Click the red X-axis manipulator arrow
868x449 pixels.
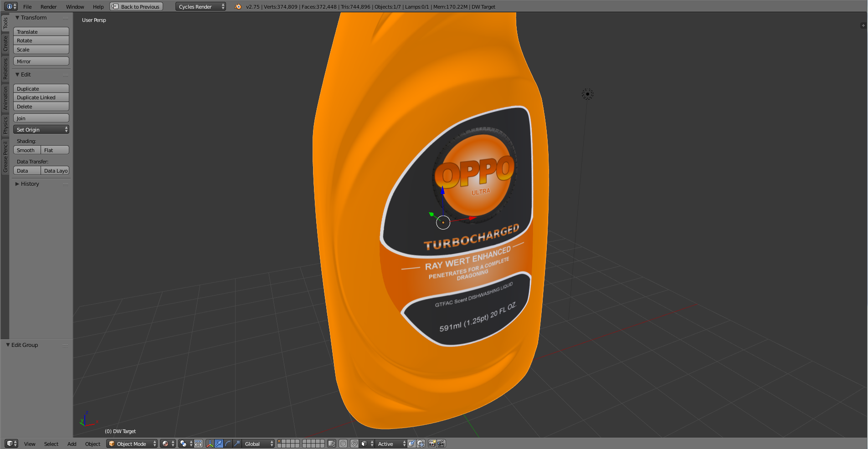(472, 219)
